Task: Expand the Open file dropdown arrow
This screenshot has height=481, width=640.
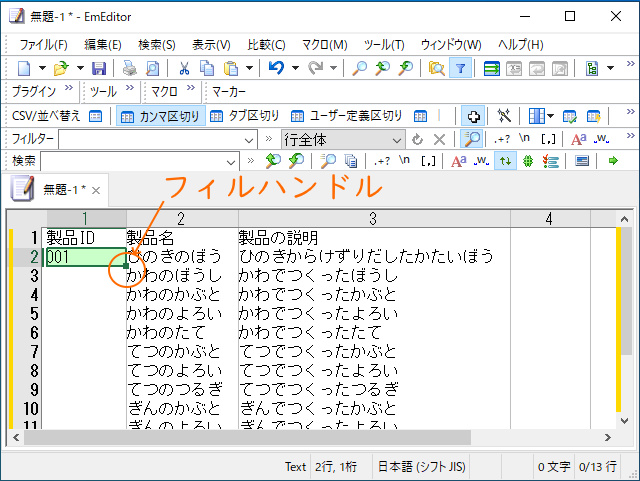Action: [x=80, y=68]
